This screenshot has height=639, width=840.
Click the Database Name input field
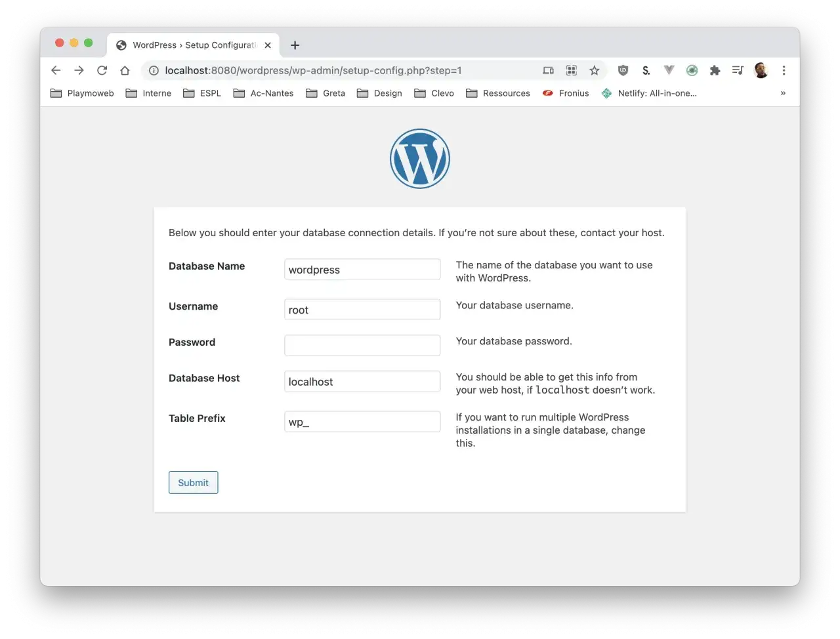(362, 270)
